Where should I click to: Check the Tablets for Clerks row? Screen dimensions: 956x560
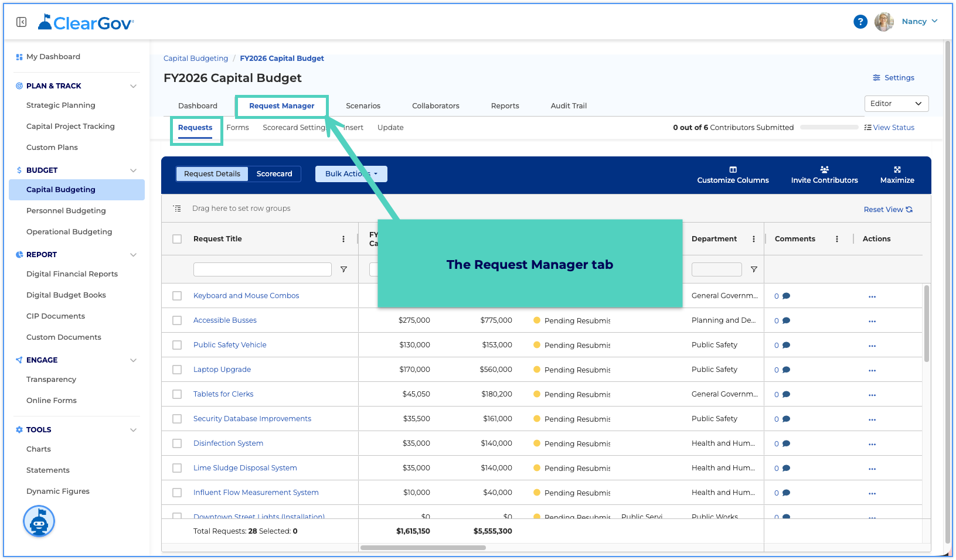tap(177, 394)
